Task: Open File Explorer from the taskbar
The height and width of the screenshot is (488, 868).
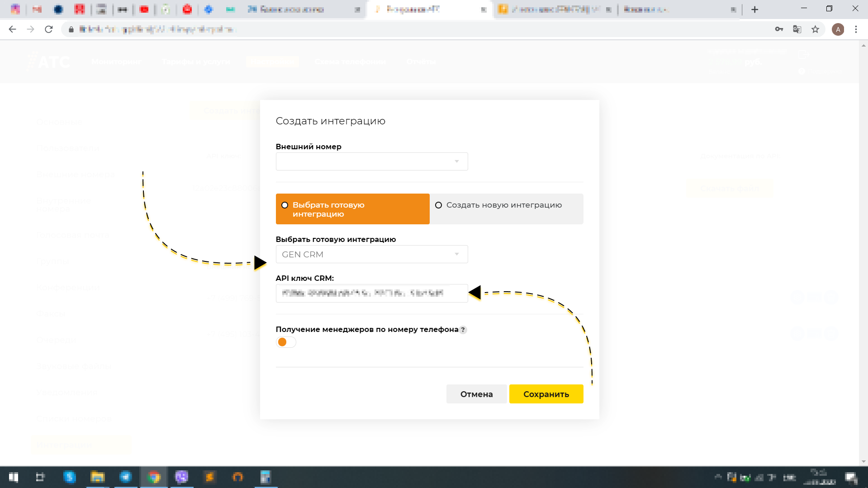Action: 98,477
